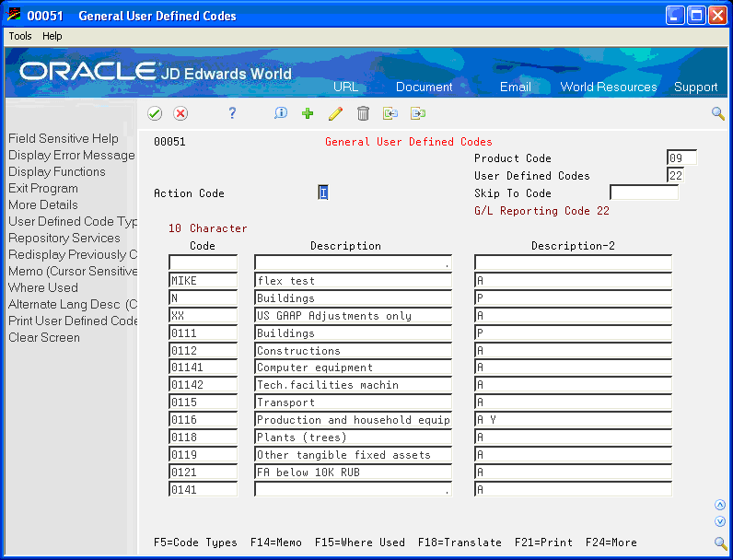Click the User Defined Codes field with 22

676,175
